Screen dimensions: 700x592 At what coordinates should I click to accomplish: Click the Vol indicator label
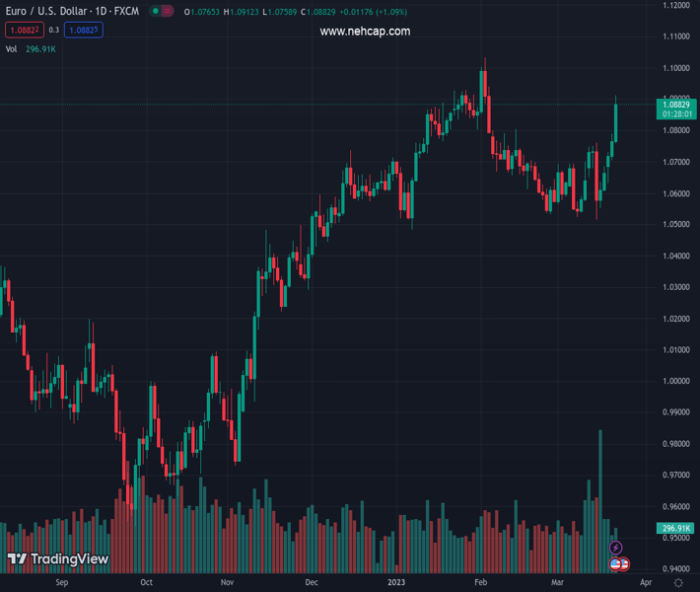12,48
